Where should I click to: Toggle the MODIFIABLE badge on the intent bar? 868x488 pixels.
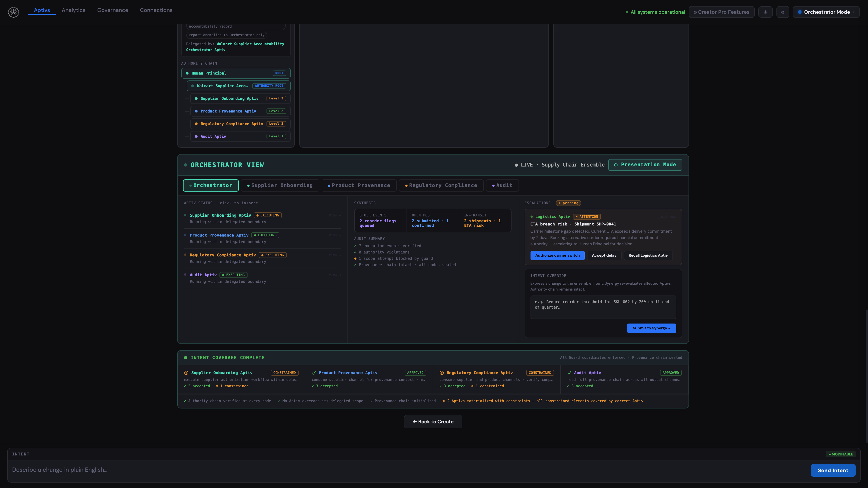841,454
